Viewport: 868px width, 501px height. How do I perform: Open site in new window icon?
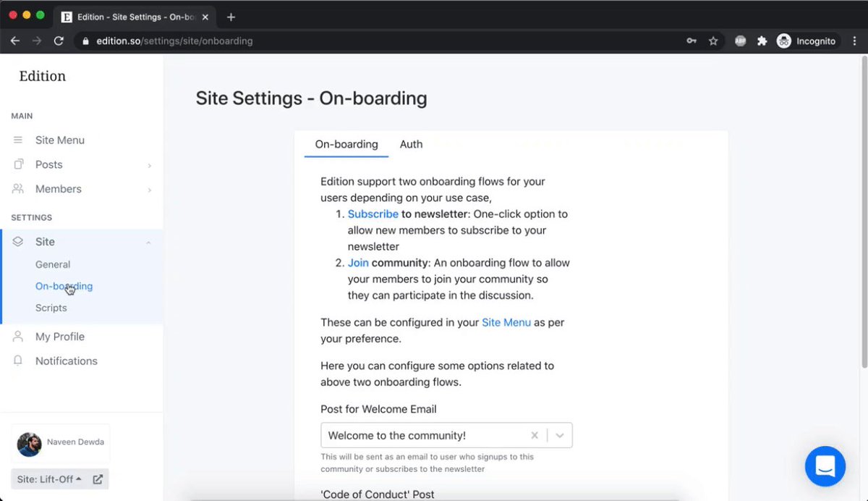[x=98, y=479]
